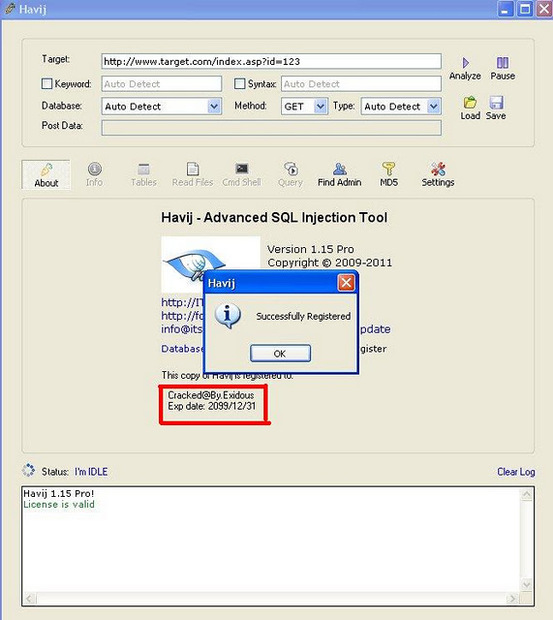Screen dimensions: 553x620
Task: Minimize the Havij main window
Action: pyautogui.click(x=505, y=9)
